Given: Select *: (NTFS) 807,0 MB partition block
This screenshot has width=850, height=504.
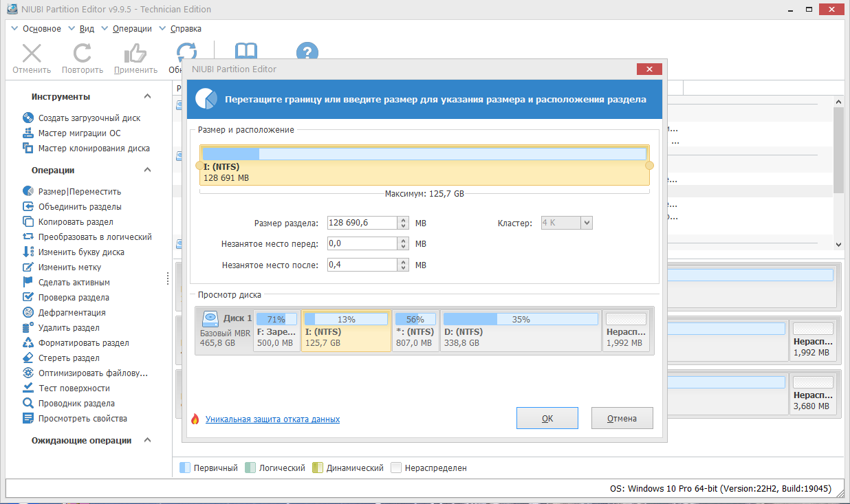Looking at the screenshot, I should (415, 331).
